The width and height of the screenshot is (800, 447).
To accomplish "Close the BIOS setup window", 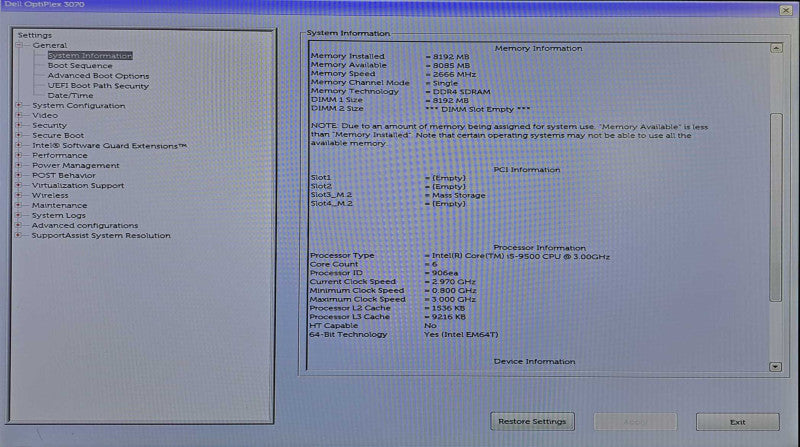I will pyautogui.click(x=786, y=10).
